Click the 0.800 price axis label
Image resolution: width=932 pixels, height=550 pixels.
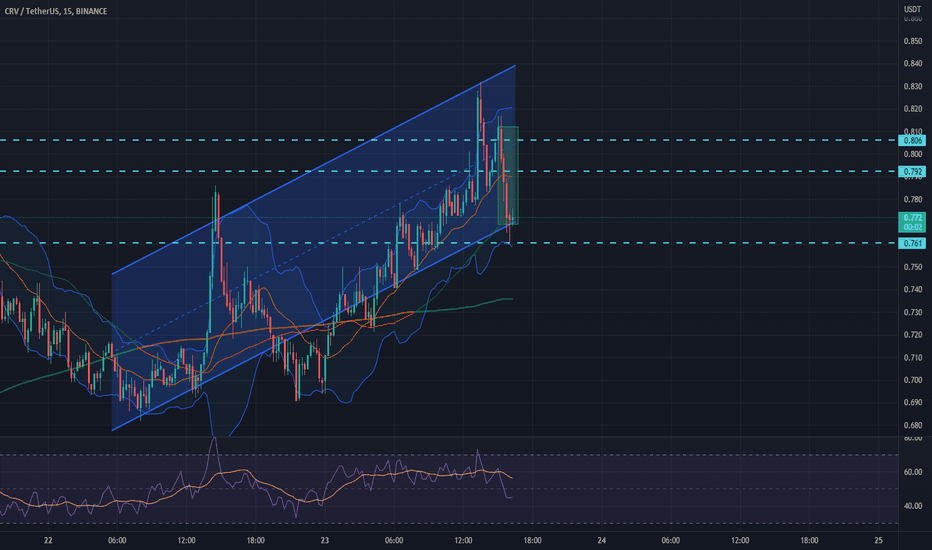912,154
